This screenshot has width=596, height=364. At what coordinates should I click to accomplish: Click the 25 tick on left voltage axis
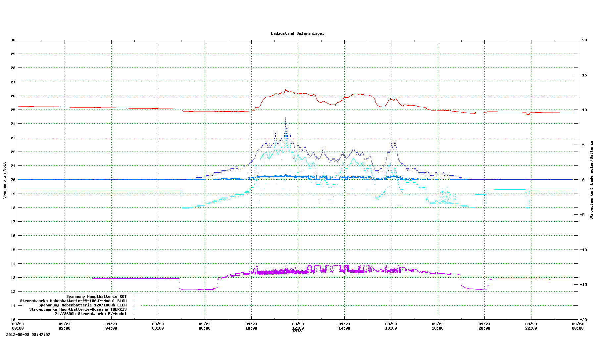[x=13, y=110]
